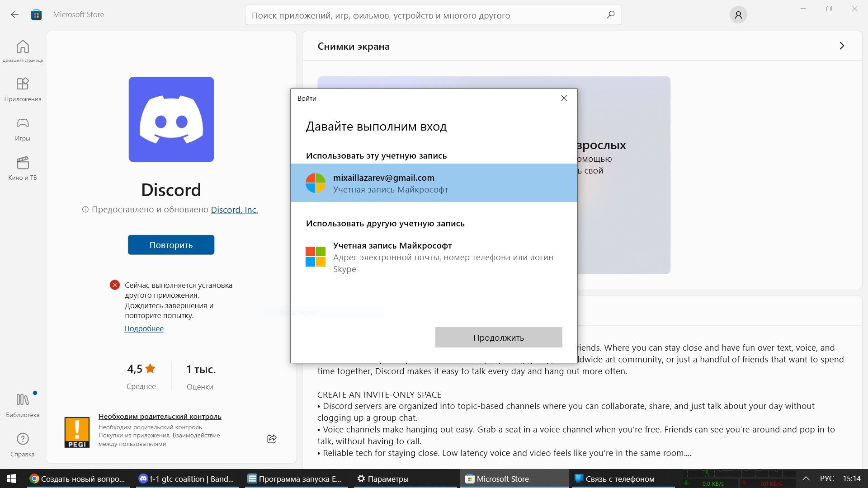
Task: Close the sign-in dialog
Action: point(564,98)
